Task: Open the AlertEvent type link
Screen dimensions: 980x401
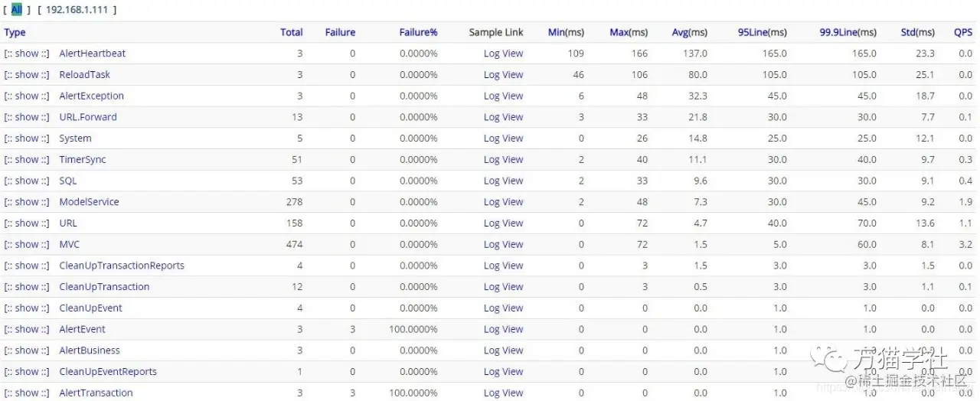Action: pos(82,329)
